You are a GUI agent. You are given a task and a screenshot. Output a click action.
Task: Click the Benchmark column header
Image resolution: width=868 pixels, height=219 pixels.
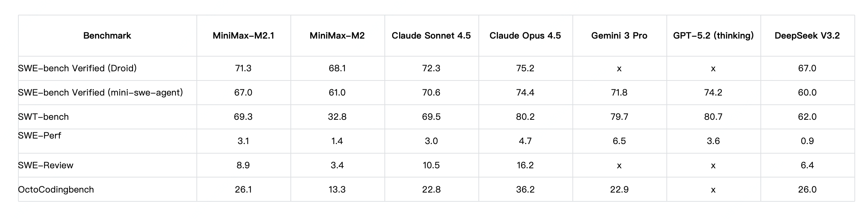click(x=107, y=36)
